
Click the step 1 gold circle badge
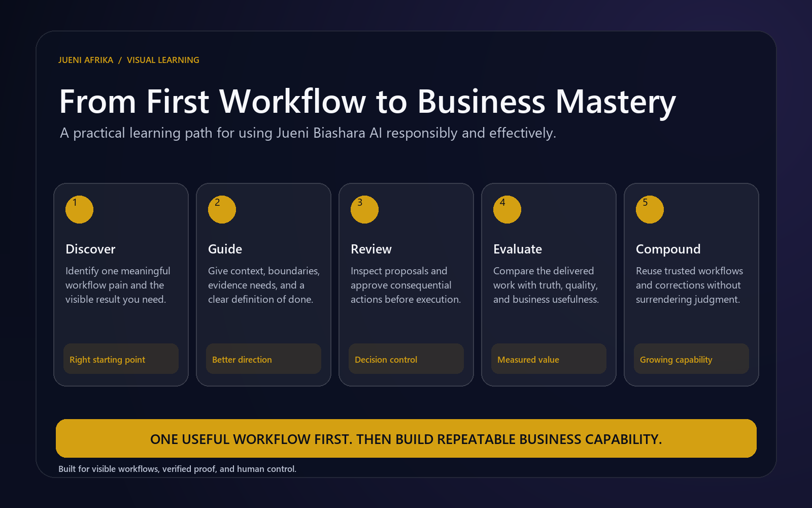click(79, 209)
